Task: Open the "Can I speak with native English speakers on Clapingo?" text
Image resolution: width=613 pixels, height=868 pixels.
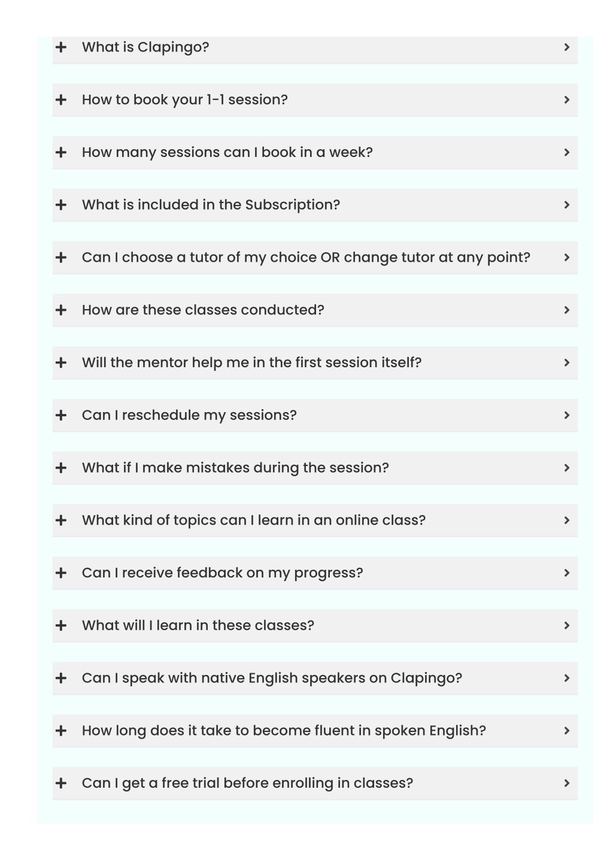Action: point(272,678)
